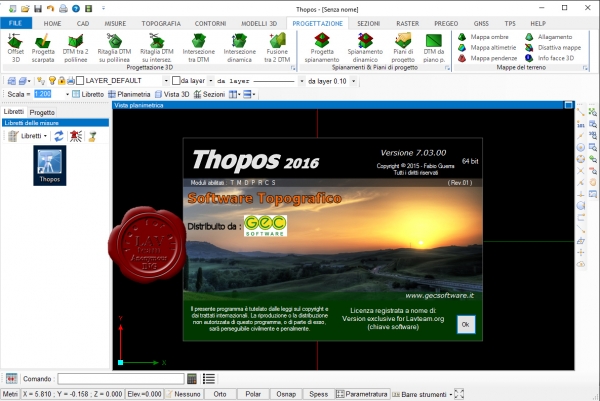Toggle Osnap in status bar
The image size is (600, 401).
[x=286, y=394]
